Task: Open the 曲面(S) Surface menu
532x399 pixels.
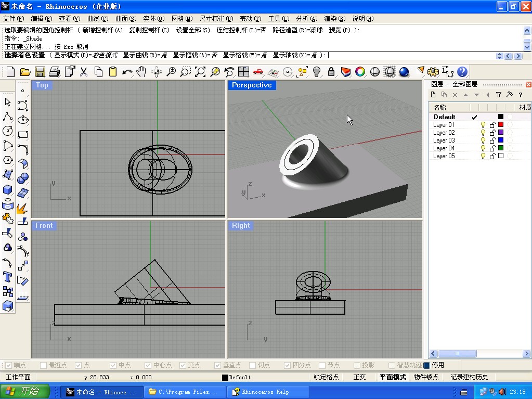Action: (x=125, y=19)
